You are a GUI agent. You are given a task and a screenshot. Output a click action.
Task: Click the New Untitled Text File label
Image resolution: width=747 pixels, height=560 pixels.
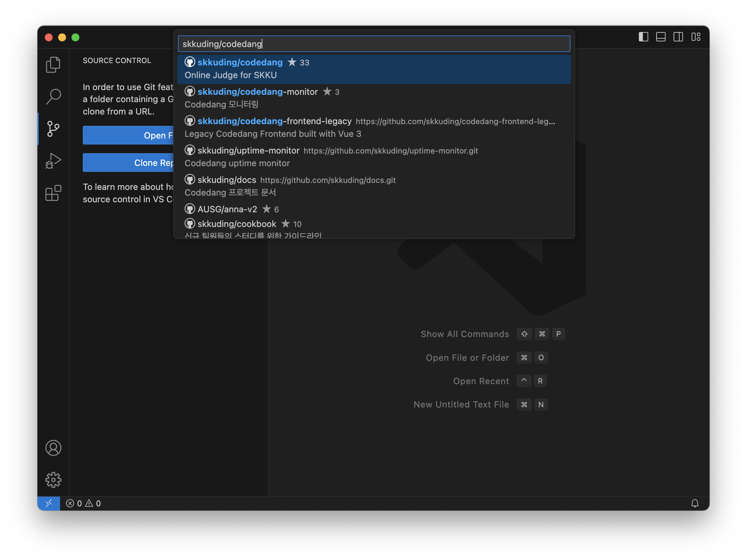click(x=461, y=404)
